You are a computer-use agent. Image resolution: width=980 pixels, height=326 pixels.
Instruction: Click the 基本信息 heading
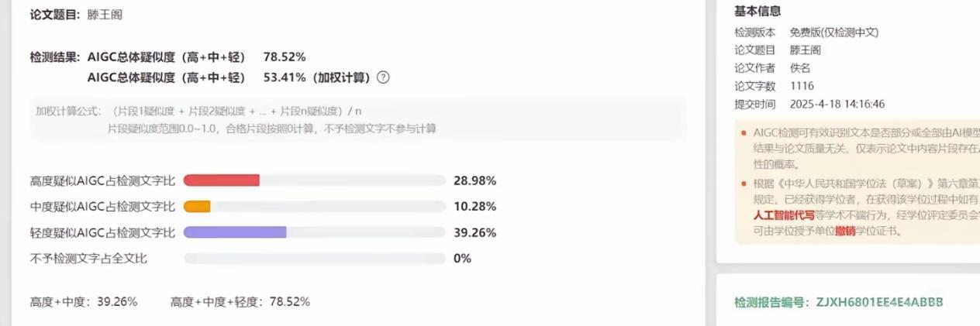[757, 11]
